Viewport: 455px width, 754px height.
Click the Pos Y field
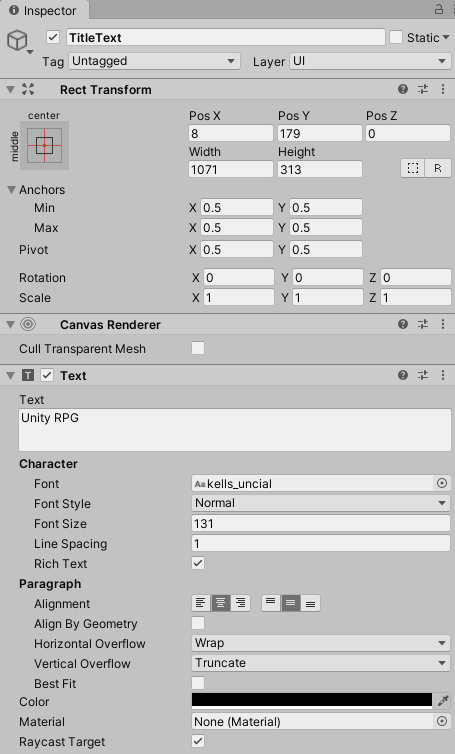[x=320, y=133]
